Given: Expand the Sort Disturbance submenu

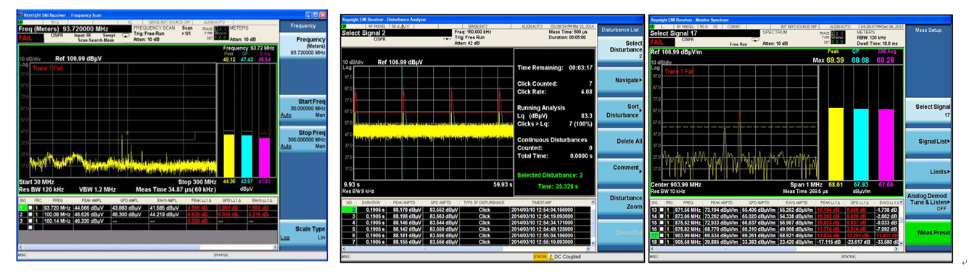Looking at the screenshot, I should pyautogui.click(x=622, y=110).
